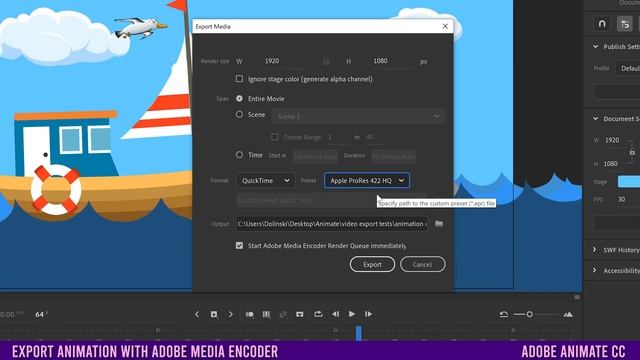Click the Time Duration field
Viewport: 640px width, 360px height.
click(x=393, y=156)
